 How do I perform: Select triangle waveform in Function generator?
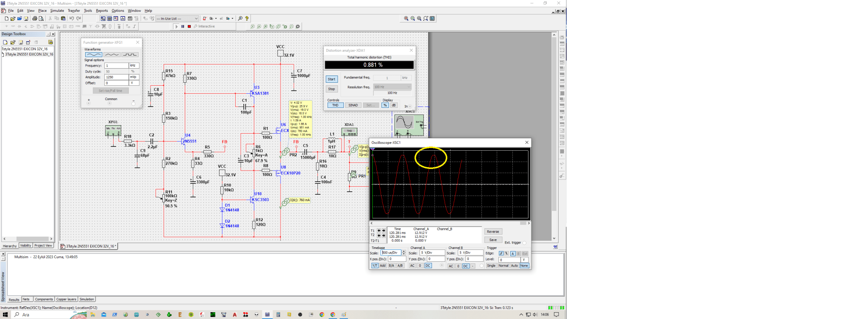(x=112, y=55)
